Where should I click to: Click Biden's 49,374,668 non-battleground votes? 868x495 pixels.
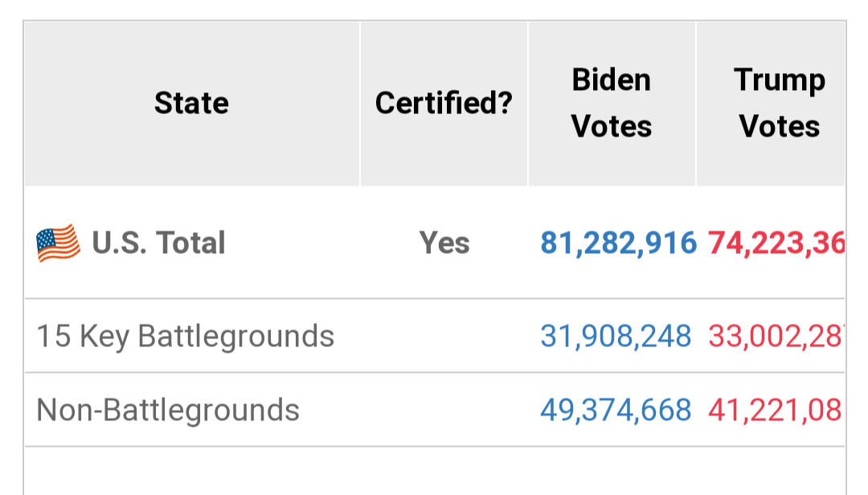[x=616, y=411]
